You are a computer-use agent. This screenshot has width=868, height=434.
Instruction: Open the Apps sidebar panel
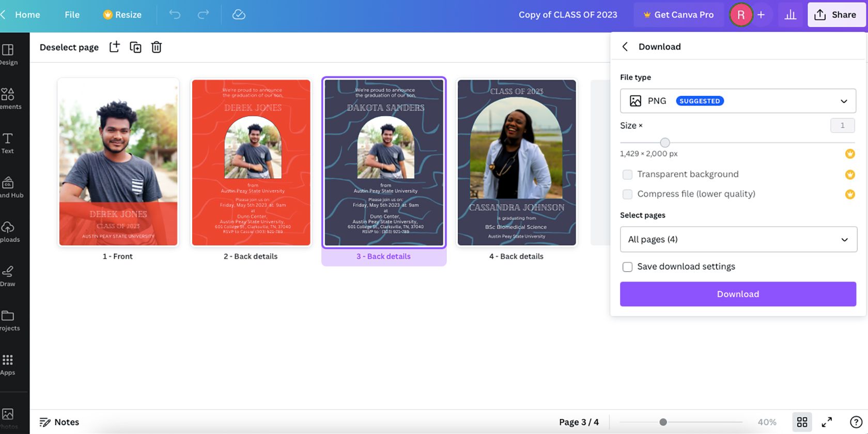click(8, 365)
